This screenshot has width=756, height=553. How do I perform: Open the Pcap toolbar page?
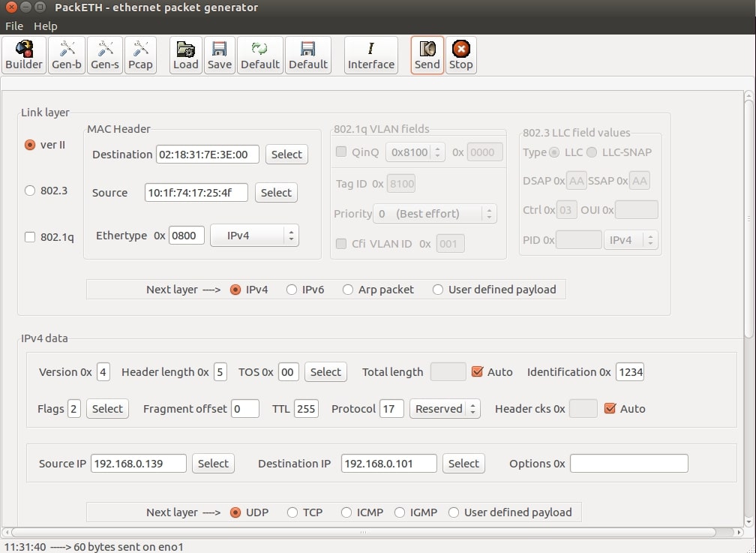pyautogui.click(x=140, y=55)
